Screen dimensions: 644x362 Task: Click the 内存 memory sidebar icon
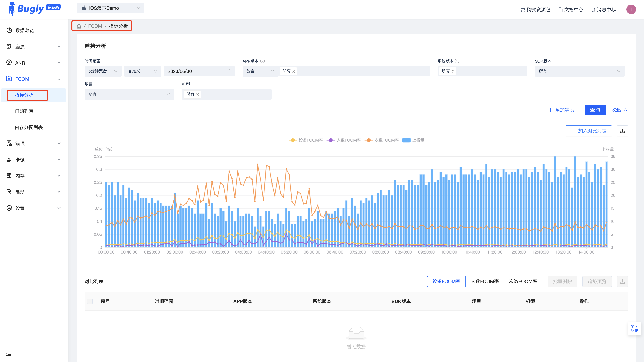click(9, 176)
